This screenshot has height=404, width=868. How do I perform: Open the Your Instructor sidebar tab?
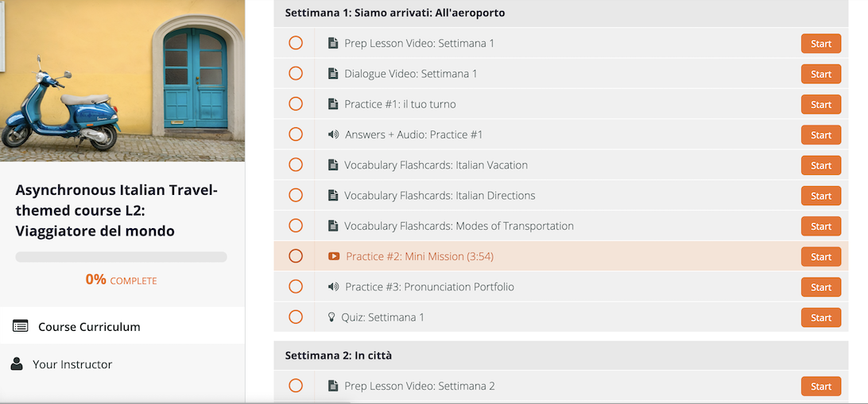pyautogui.click(x=122, y=364)
